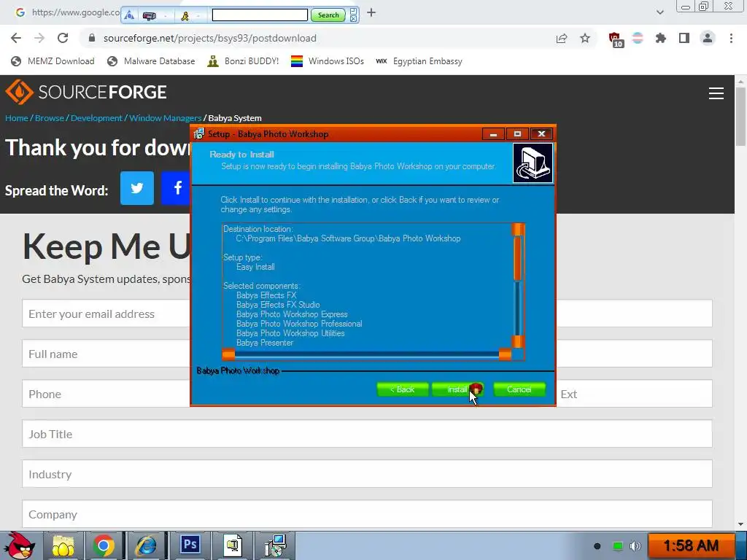Viewport: 747px width, 560px height.
Task: Click the yellow running man AIM icon
Action: click(185, 16)
